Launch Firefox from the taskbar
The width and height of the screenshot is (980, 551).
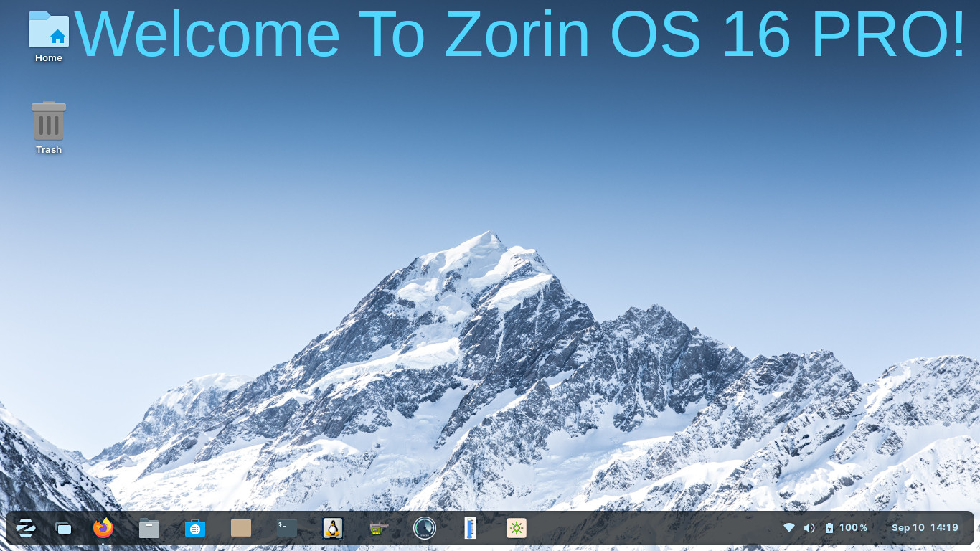(103, 528)
